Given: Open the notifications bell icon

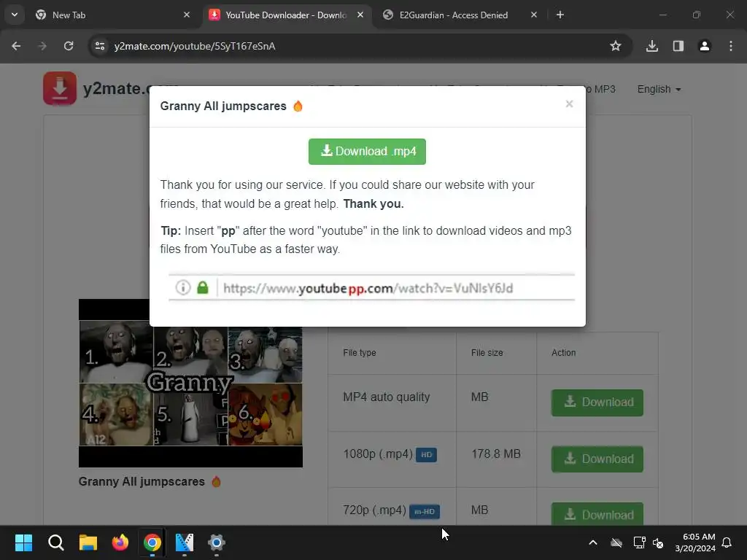Looking at the screenshot, I should pyautogui.click(x=727, y=542).
